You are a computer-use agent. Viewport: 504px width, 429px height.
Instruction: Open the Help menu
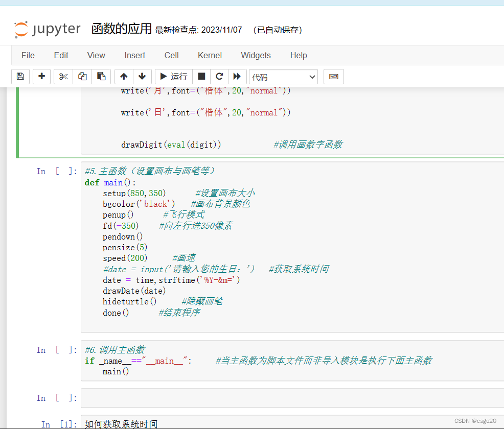[299, 55]
